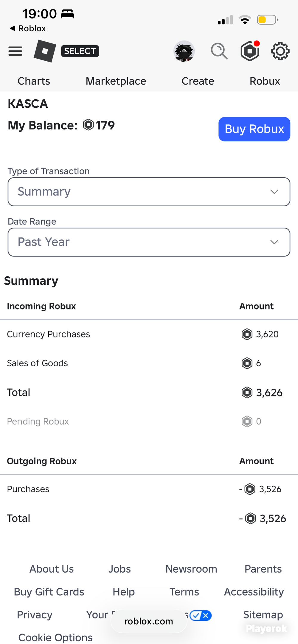Open the Buy Gift Cards link
Image resolution: width=298 pixels, height=644 pixels.
pyautogui.click(x=49, y=592)
